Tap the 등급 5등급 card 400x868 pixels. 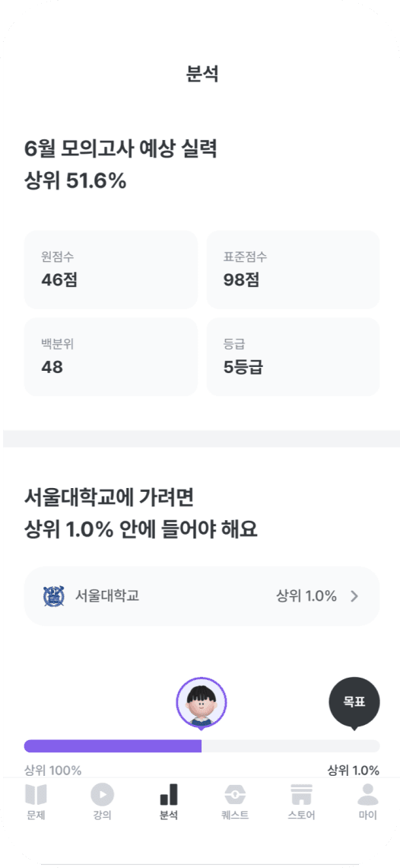tap(294, 356)
